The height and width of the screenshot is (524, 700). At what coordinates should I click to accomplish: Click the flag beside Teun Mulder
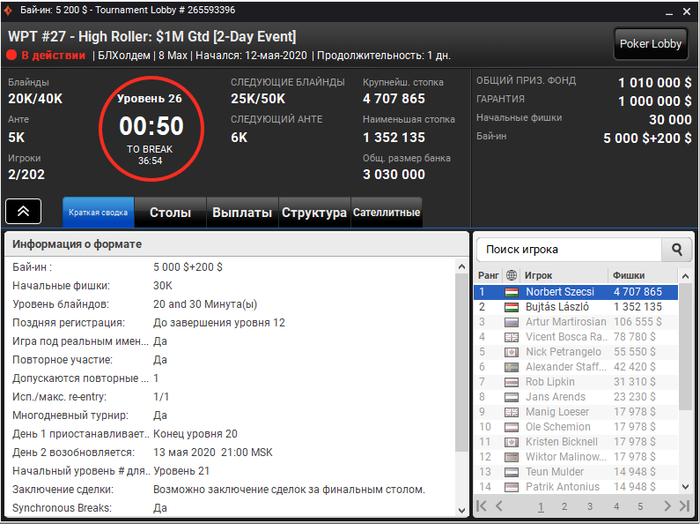click(511, 472)
